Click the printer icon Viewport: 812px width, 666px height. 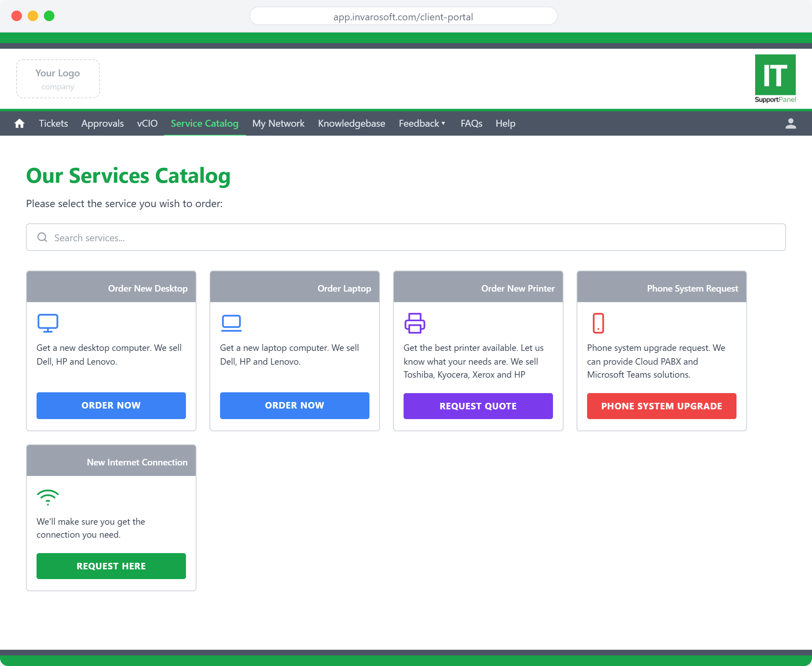tap(415, 323)
